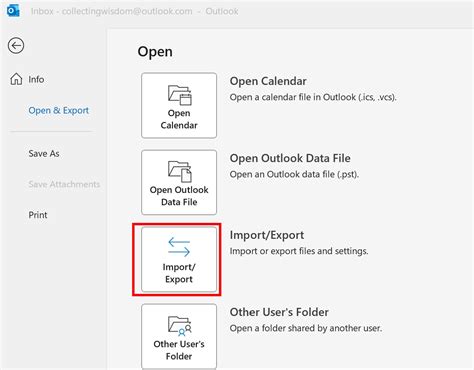Select Print in the sidebar
Viewport: 474px width, 370px height.
[x=38, y=215]
